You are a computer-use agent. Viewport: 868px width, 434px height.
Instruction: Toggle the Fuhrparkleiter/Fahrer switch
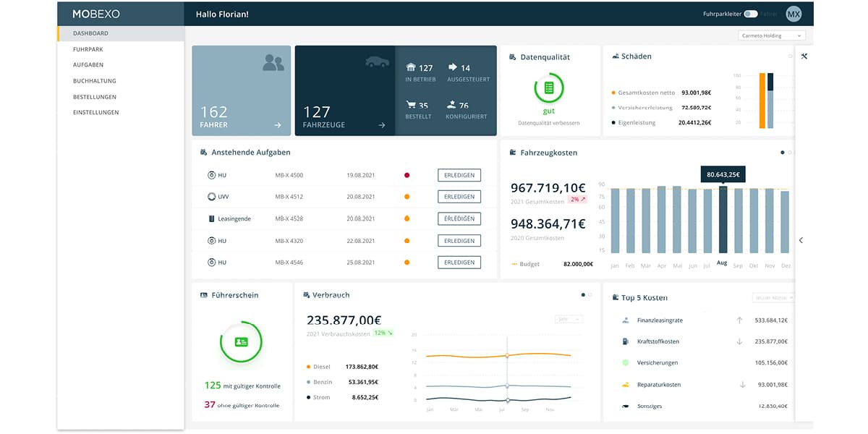point(750,14)
